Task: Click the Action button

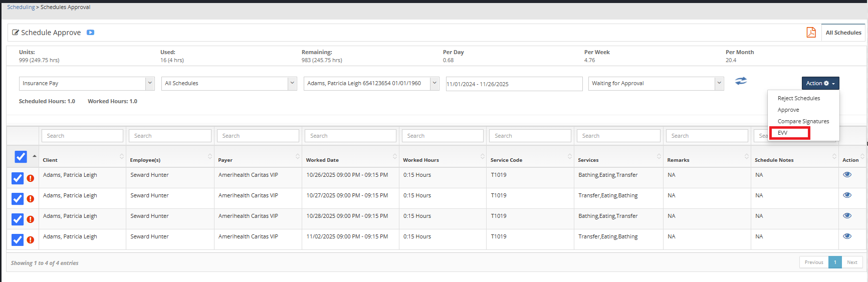Action: point(820,83)
